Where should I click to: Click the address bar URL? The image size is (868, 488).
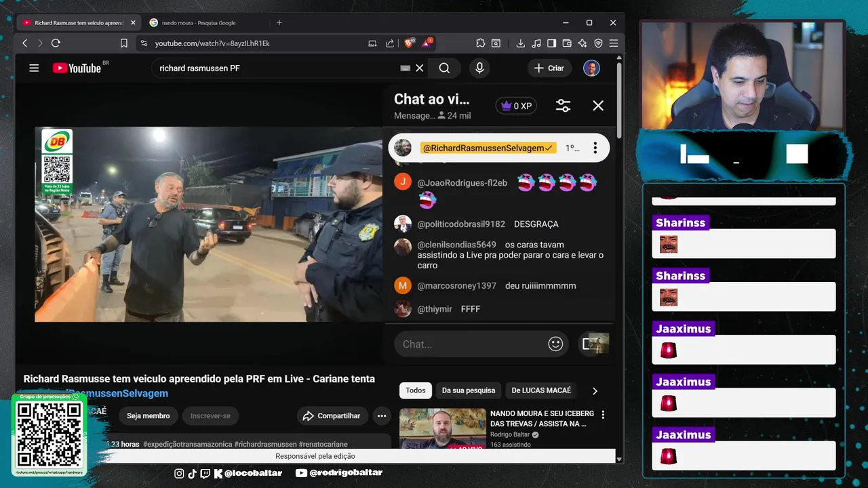[212, 43]
